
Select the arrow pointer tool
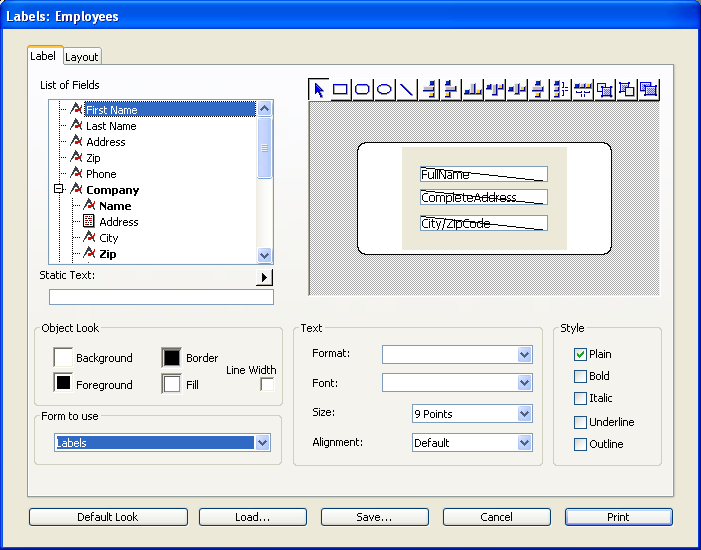coord(319,90)
